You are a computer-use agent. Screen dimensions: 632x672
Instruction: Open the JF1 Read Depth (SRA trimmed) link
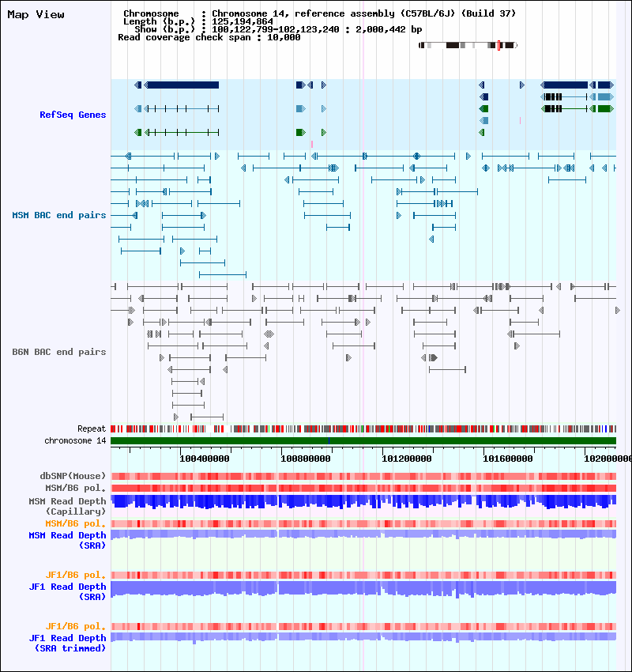[67, 644]
